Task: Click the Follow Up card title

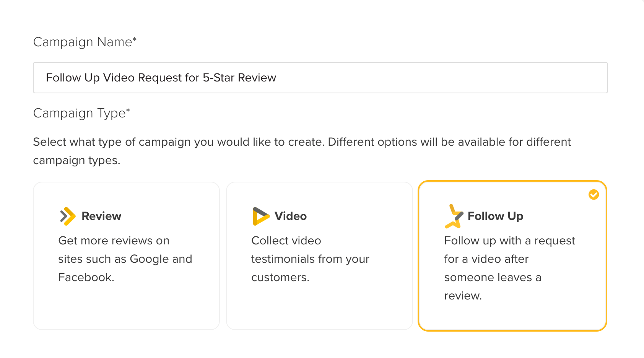Action: point(495,216)
